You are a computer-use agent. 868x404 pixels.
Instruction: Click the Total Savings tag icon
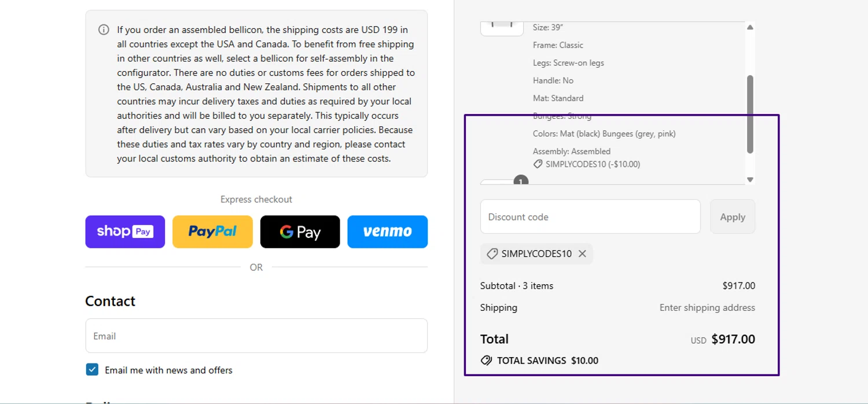coord(486,361)
